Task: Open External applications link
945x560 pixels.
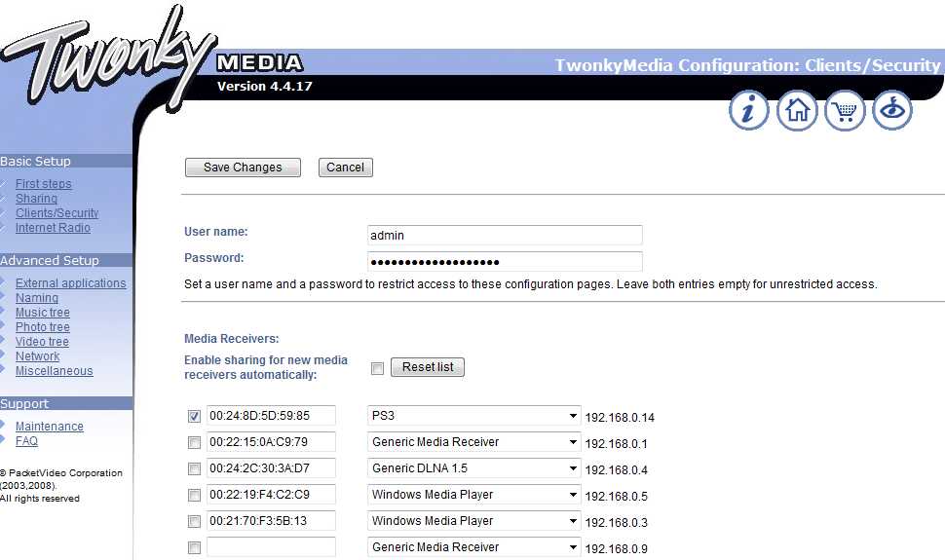Action: tap(70, 283)
